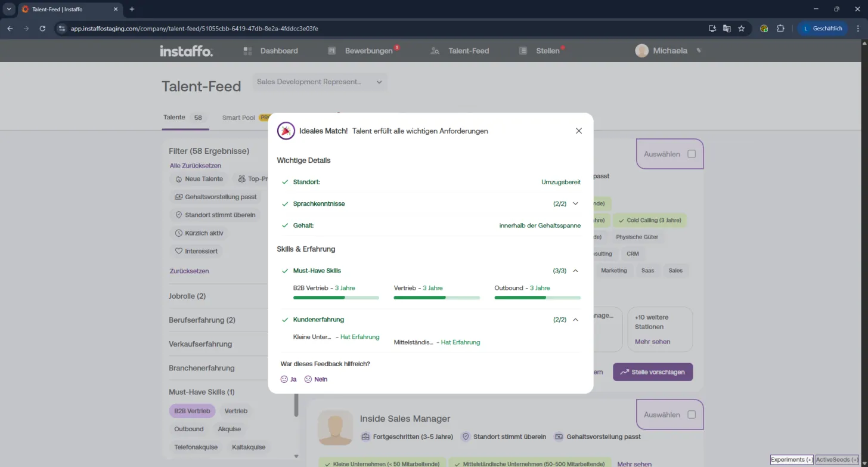Screen dimensions: 868x467
Task: Click the sad-face Nein feedback icon
Action: tap(308, 379)
